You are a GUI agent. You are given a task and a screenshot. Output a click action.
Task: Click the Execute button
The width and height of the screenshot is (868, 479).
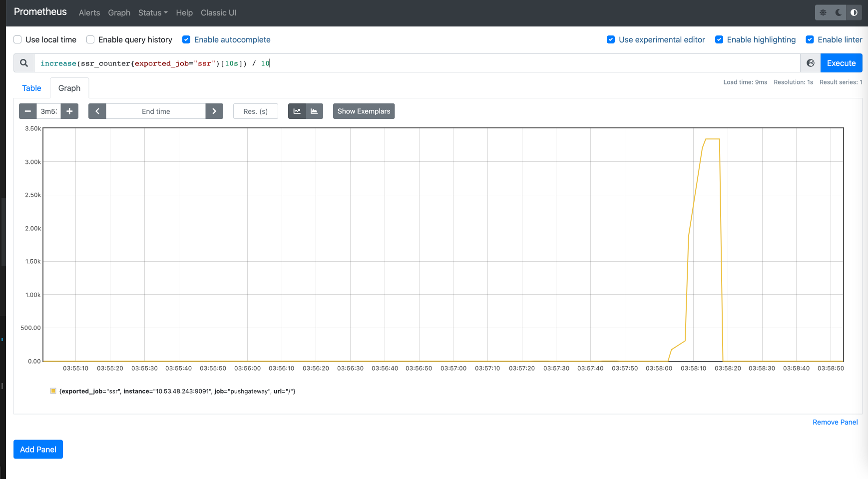(841, 63)
